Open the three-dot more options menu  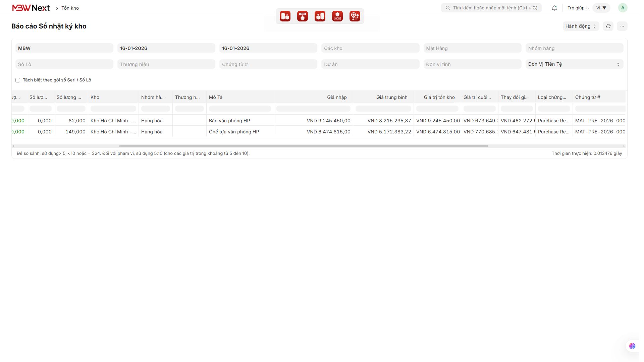[622, 26]
